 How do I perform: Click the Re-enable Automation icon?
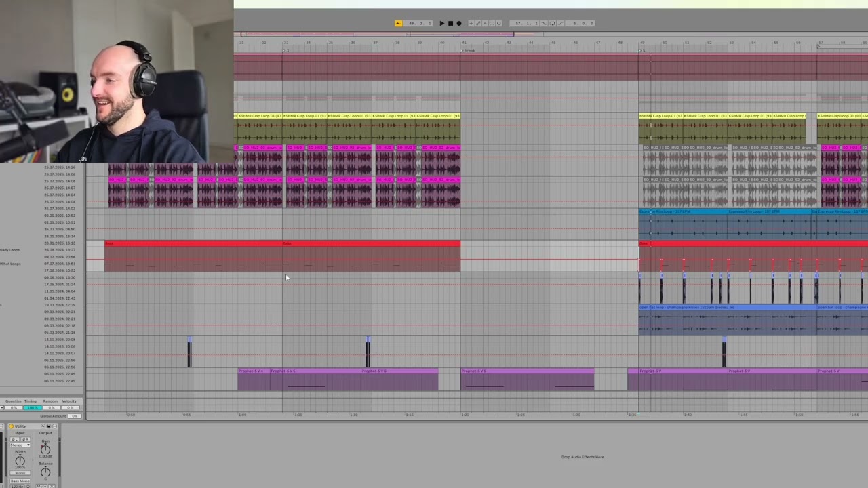pyautogui.click(x=485, y=23)
